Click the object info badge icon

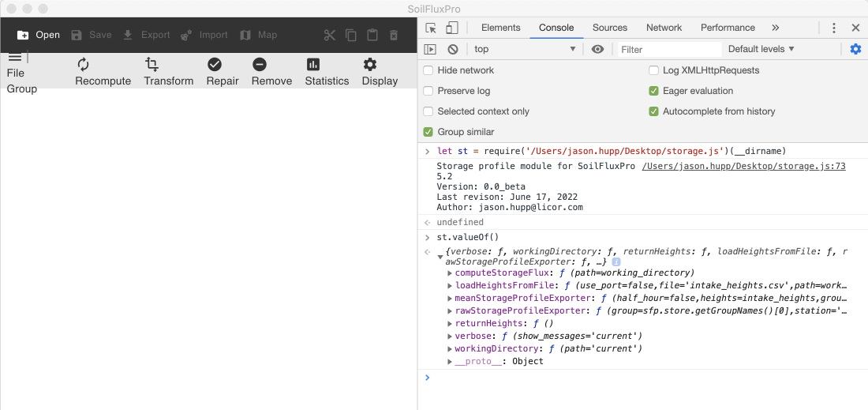(x=616, y=262)
